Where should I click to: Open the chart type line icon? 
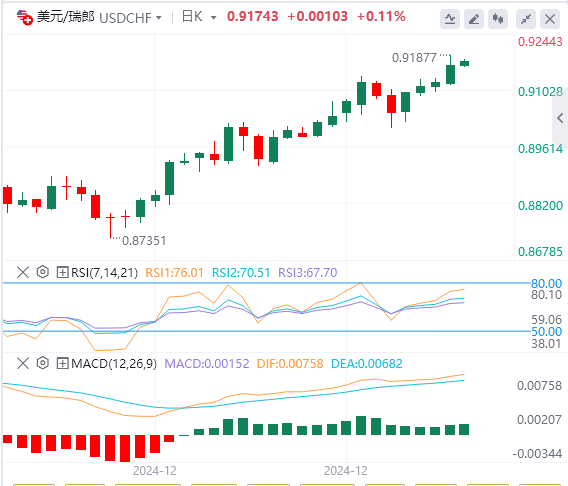point(450,19)
